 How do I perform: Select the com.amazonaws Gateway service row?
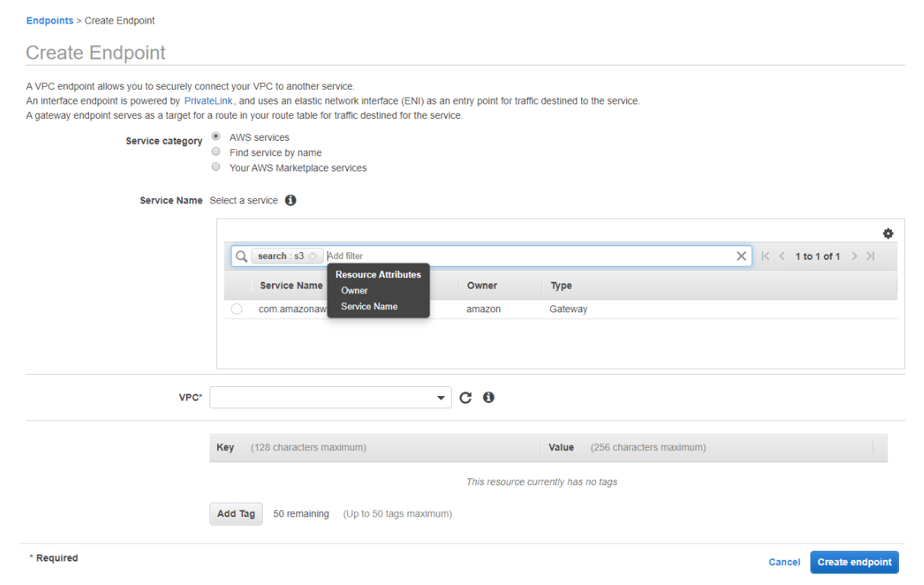pyautogui.click(x=236, y=308)
